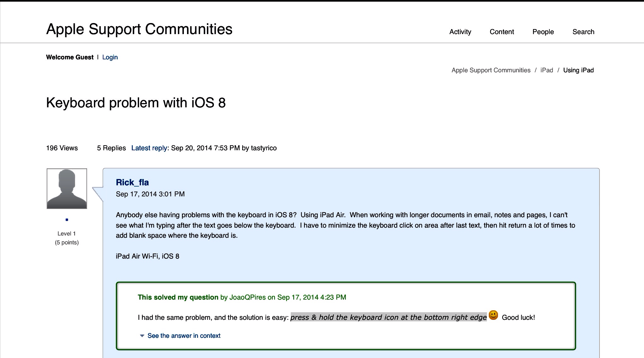
Task: Open See the answer in context
Action: point(184,336)
